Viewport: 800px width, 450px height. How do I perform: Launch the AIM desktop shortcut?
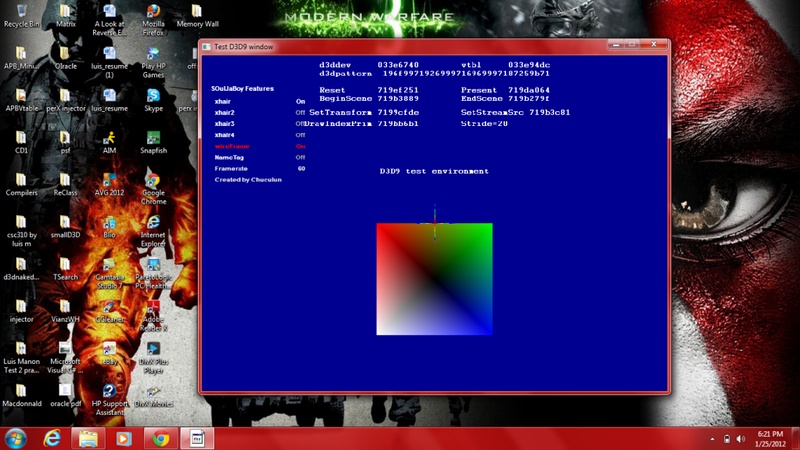109,143
